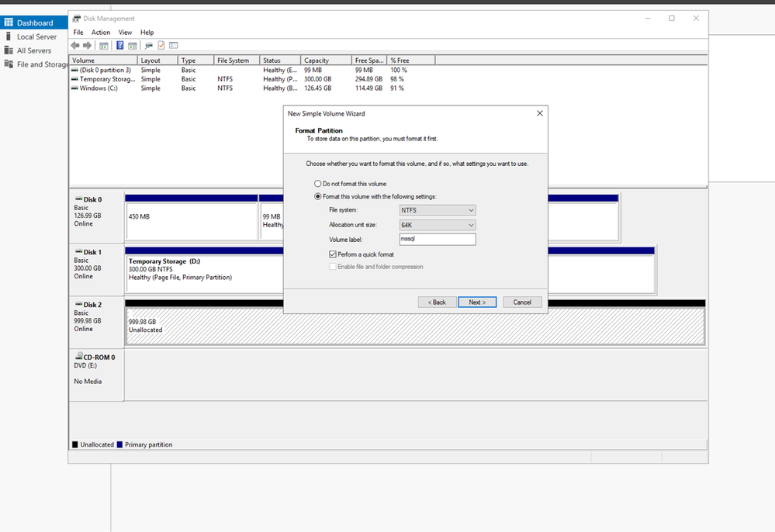775x532 pixels.
Task: Click the blue Help question-mark toolbar icon
Action: [x=120, y=45]
